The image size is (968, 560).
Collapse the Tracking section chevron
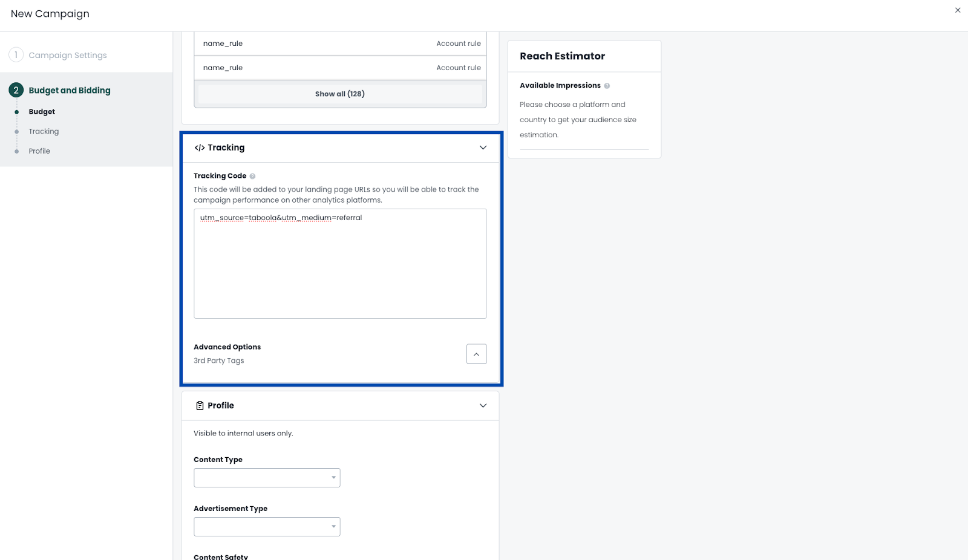point(483,148)
